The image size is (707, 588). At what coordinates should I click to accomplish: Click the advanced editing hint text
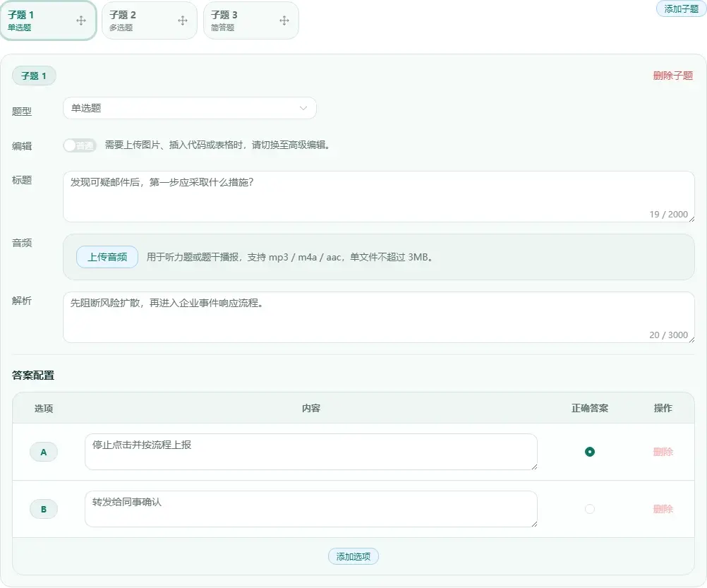[x=218, y=145]
